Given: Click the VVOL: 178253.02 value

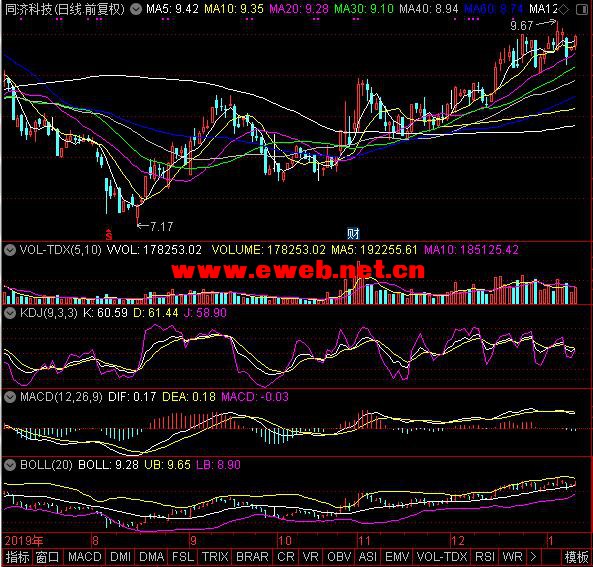Looking at the screenshot, I should click(154, 250).
